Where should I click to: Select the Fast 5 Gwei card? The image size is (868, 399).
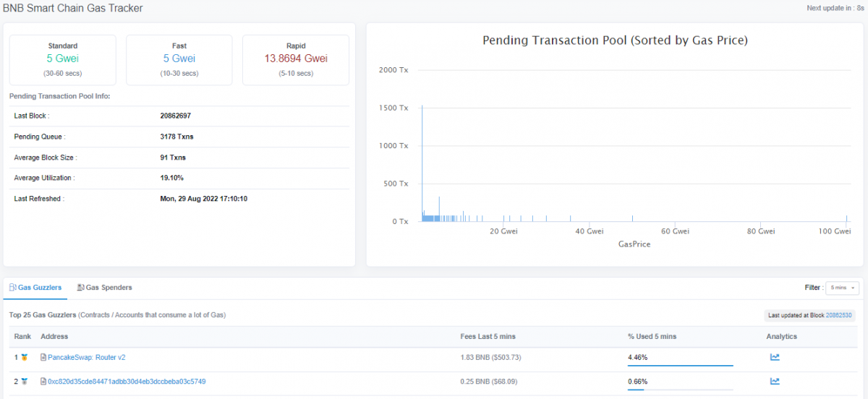pos(179,59)
